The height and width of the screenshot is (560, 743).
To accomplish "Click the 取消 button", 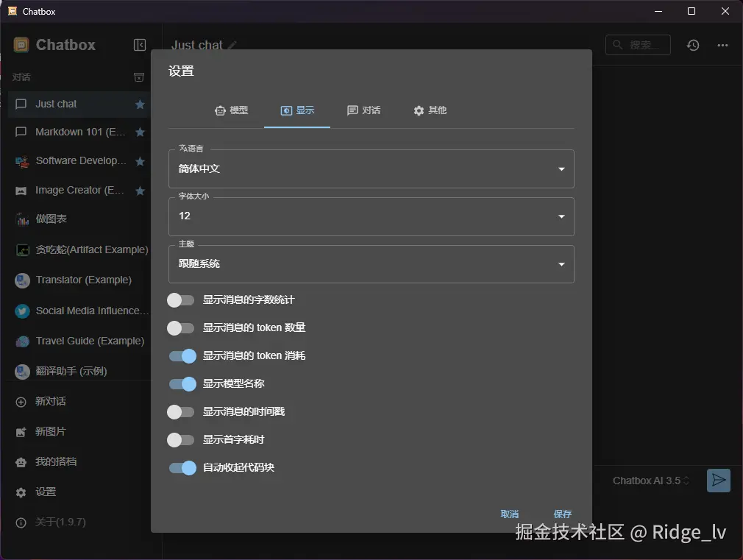I will pos(509,514).
